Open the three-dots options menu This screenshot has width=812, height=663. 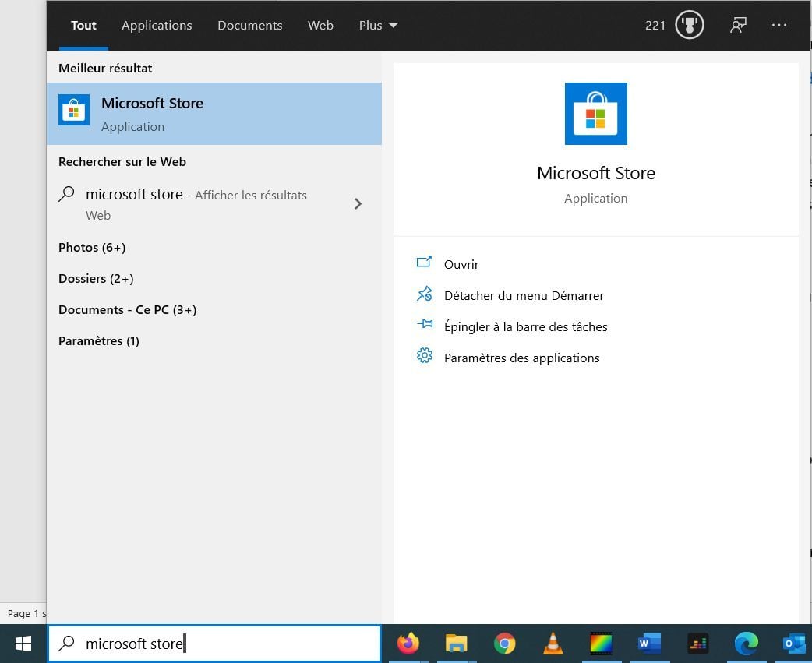coord(778,25)
